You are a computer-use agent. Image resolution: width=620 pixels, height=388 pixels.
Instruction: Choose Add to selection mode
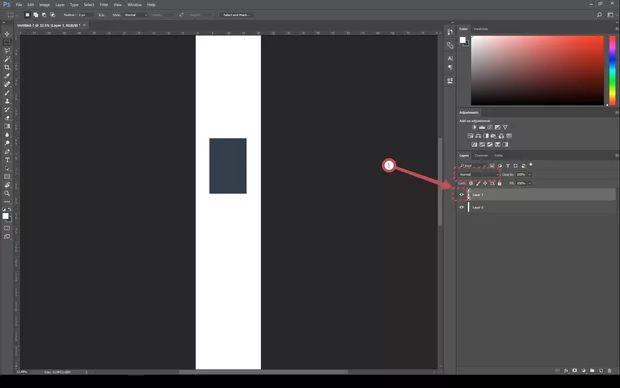coord(36,15)
